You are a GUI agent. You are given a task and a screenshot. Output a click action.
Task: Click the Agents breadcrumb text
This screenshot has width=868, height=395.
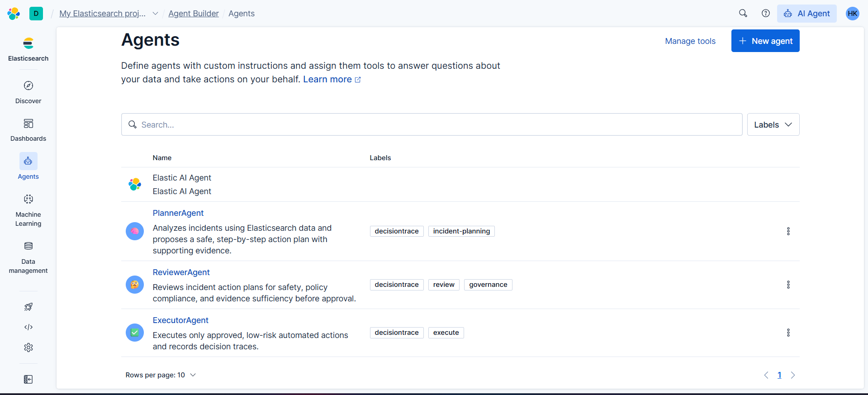(x=242, y=14)
